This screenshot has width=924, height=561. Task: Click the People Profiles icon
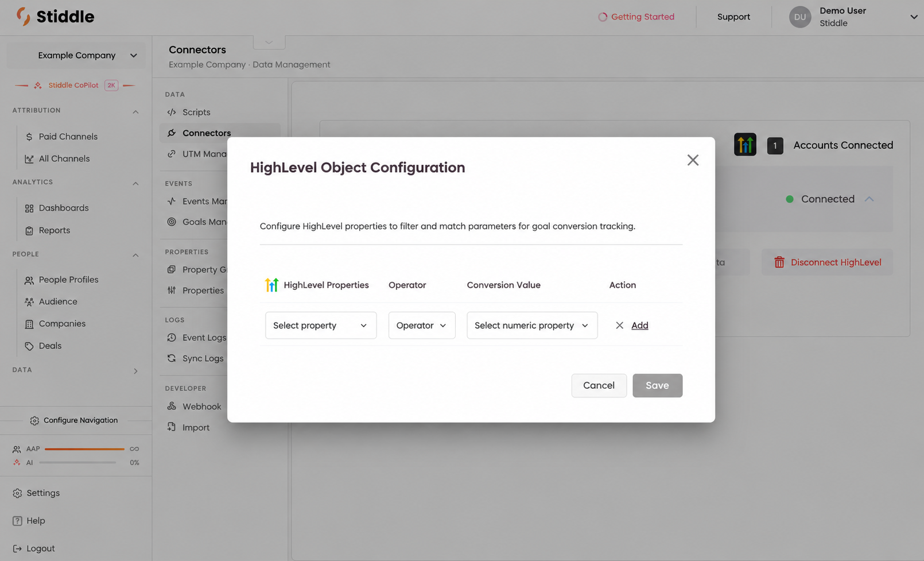pos(29,280)
